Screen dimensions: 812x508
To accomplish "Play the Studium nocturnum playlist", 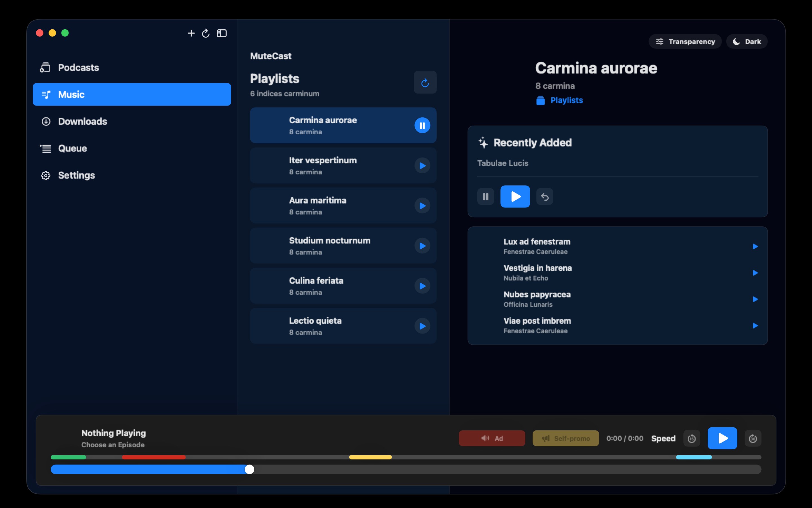I will pyautogui.click(x=422, y=246).
